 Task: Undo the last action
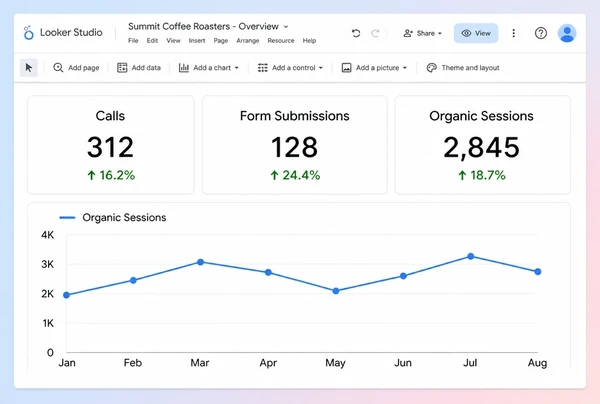[x=356, y=33]
